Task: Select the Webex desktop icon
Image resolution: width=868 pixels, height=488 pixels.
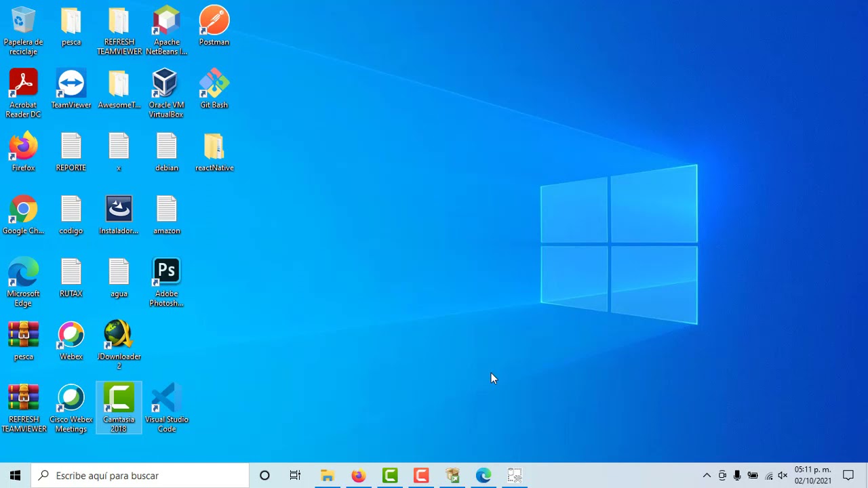Action: [71, 342]
